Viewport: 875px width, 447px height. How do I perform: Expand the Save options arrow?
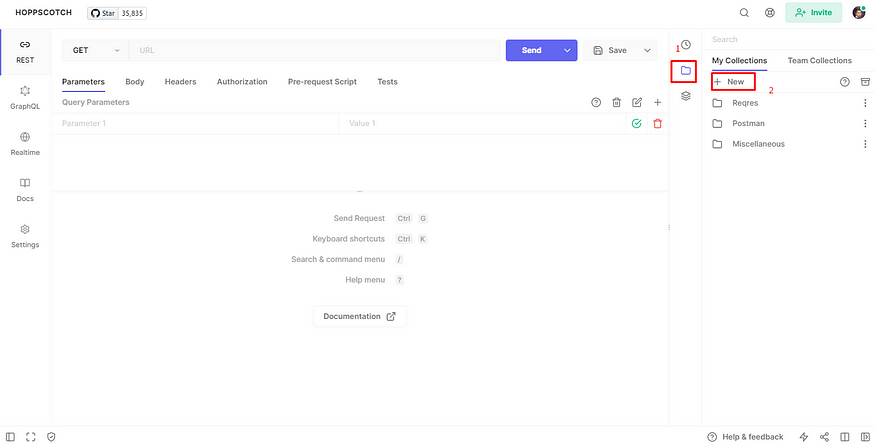click(x=647, y=50)
